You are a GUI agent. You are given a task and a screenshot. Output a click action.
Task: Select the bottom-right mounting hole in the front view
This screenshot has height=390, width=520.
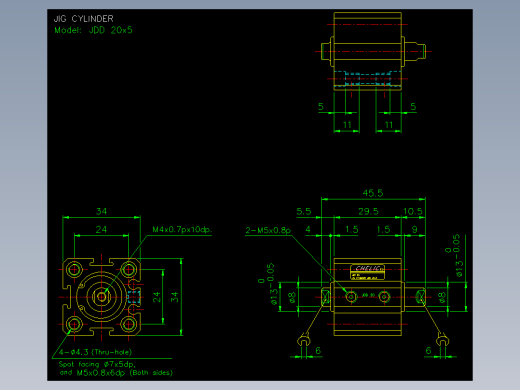click(129, 324)
